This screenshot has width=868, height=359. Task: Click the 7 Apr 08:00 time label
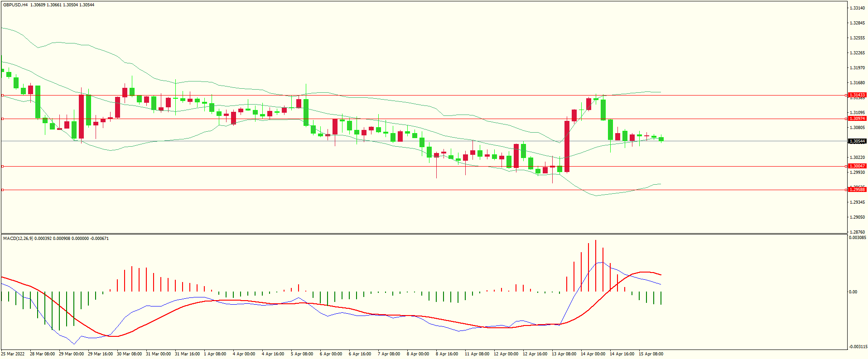(389, 354)
